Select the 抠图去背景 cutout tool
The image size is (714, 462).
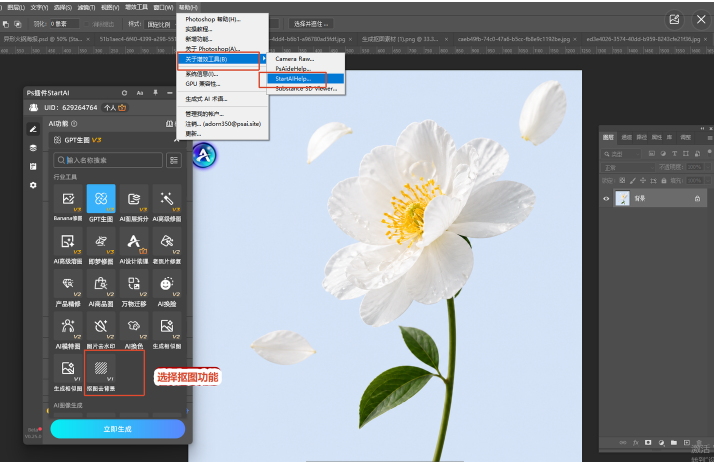point(101,373)
